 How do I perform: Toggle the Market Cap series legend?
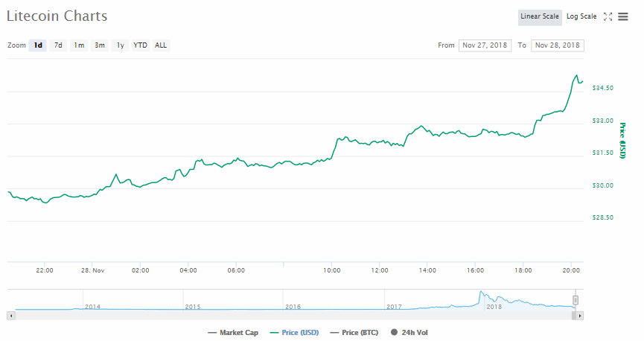click(x=233, y=333)
